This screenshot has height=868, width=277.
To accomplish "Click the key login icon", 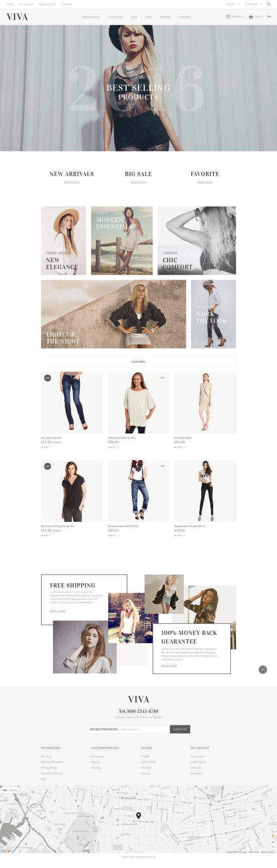I will pyautogui.click(x=269, y=17).
